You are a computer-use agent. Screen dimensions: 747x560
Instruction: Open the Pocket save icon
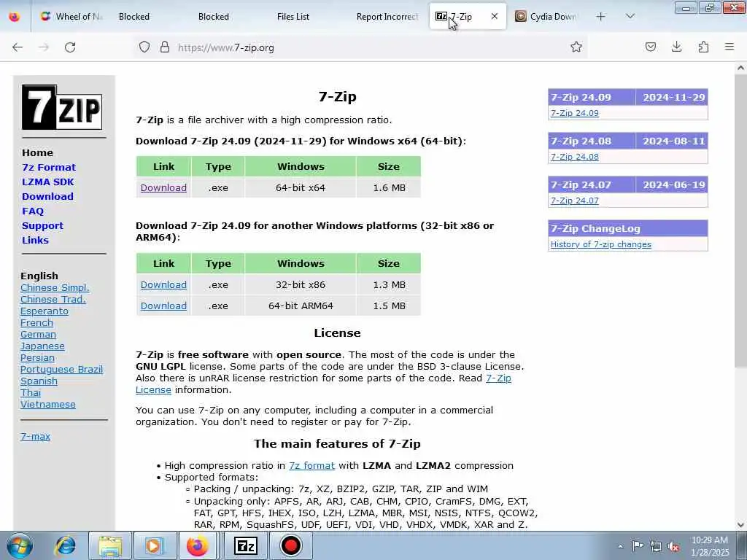pos(650,47)
